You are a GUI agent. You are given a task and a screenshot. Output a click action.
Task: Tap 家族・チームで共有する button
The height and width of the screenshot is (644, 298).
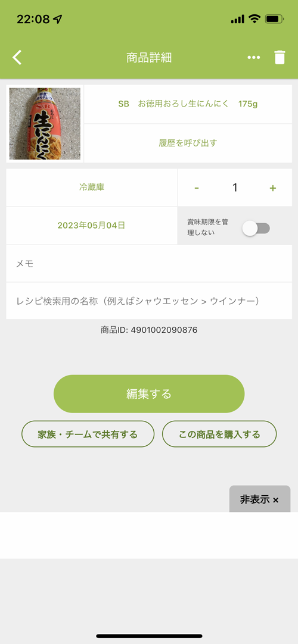[x=88, y=434]
